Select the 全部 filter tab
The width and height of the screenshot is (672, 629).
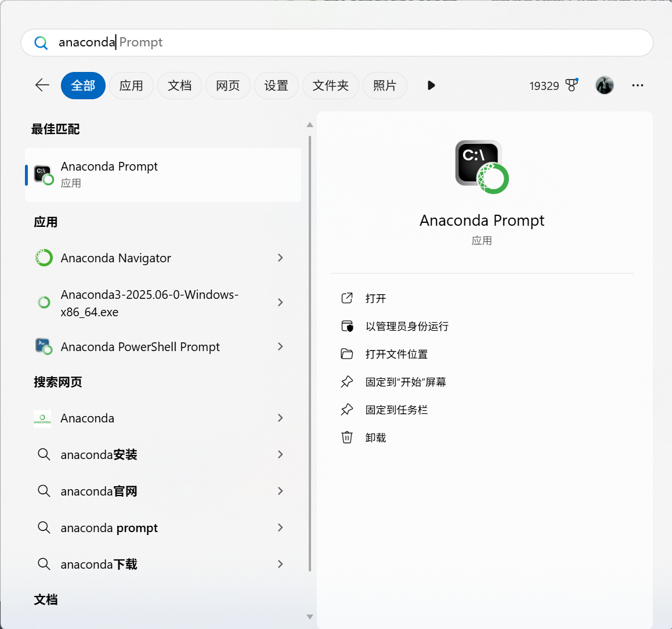(83, 85)
